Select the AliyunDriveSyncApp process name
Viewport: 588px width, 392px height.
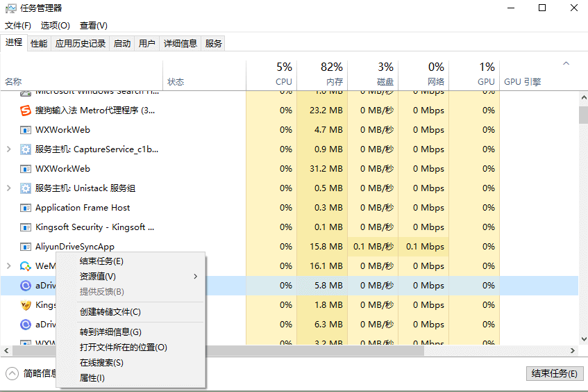pyautogui.click(x=75, y=247)
